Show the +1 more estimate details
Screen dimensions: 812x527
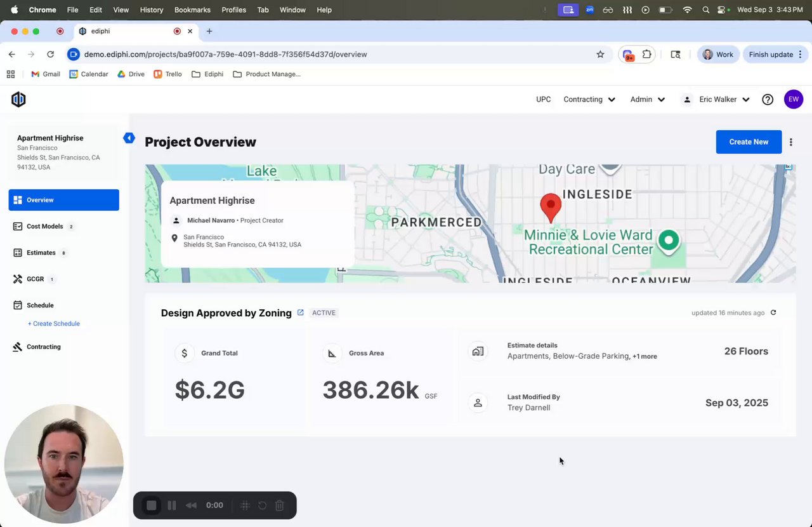pyautogui.click(x=645, y=357)
